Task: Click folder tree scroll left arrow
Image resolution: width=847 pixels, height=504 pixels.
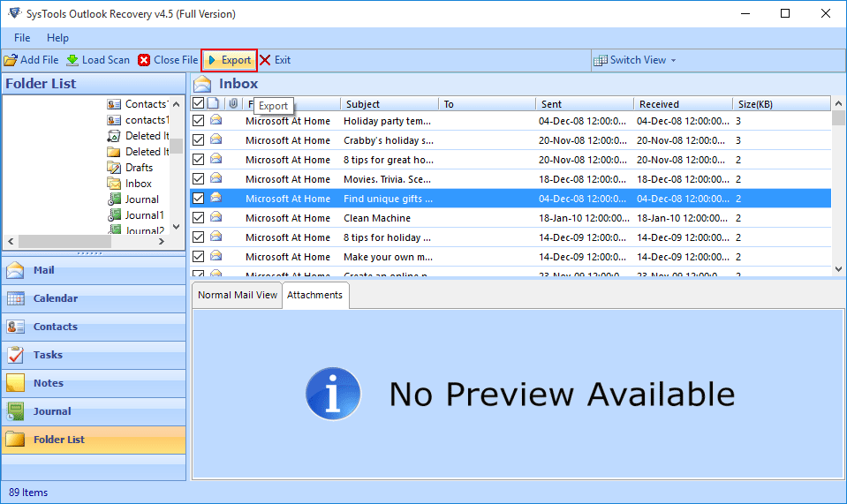Action: tap(11, 241)
